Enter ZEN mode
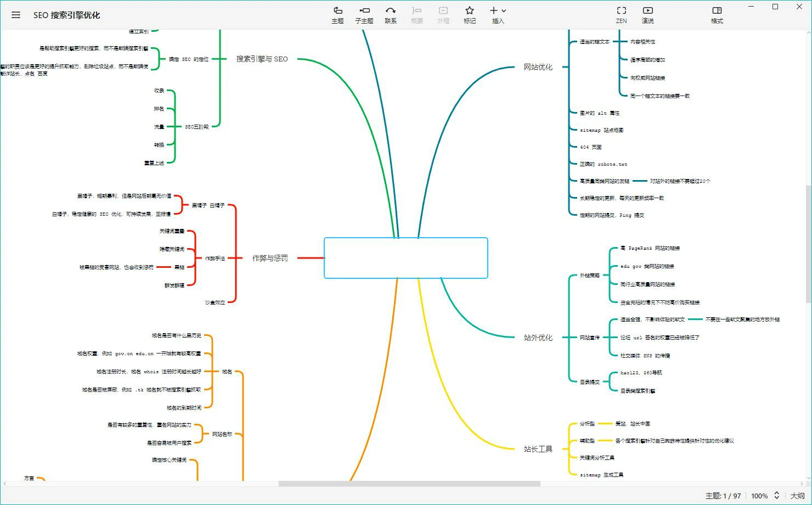 tap(621, 15)
